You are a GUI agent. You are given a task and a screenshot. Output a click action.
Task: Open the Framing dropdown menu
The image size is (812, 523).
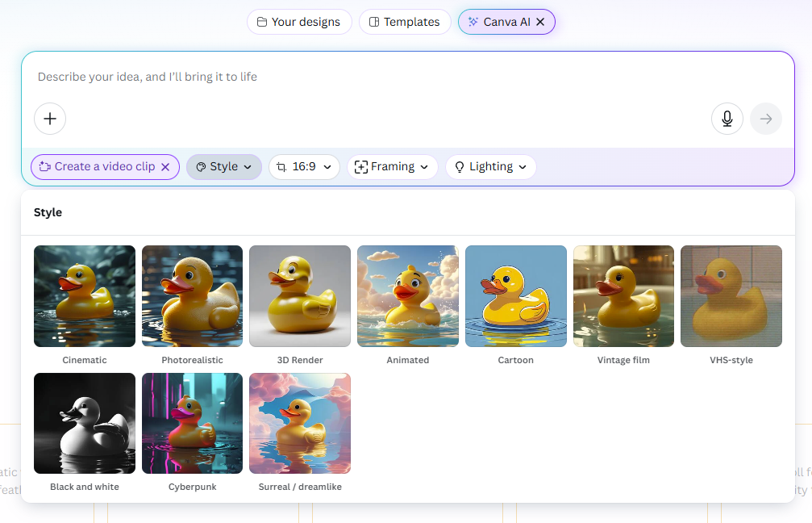tap(393, 167)
